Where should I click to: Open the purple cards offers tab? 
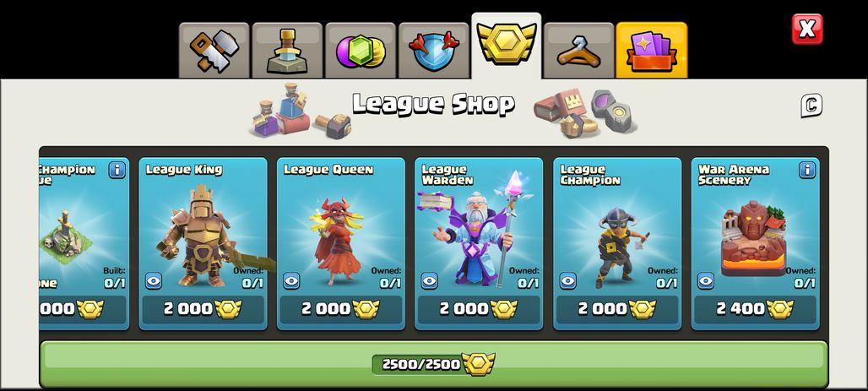click(x=652, y=51)
